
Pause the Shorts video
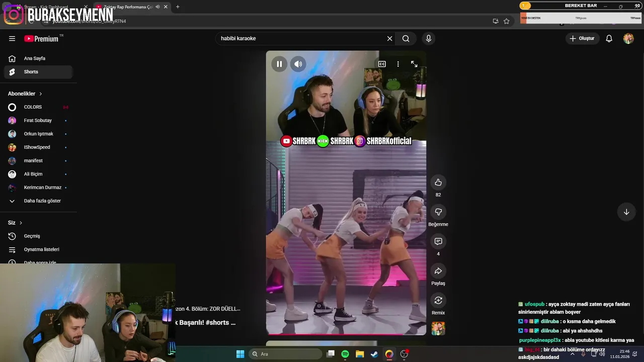279,64
